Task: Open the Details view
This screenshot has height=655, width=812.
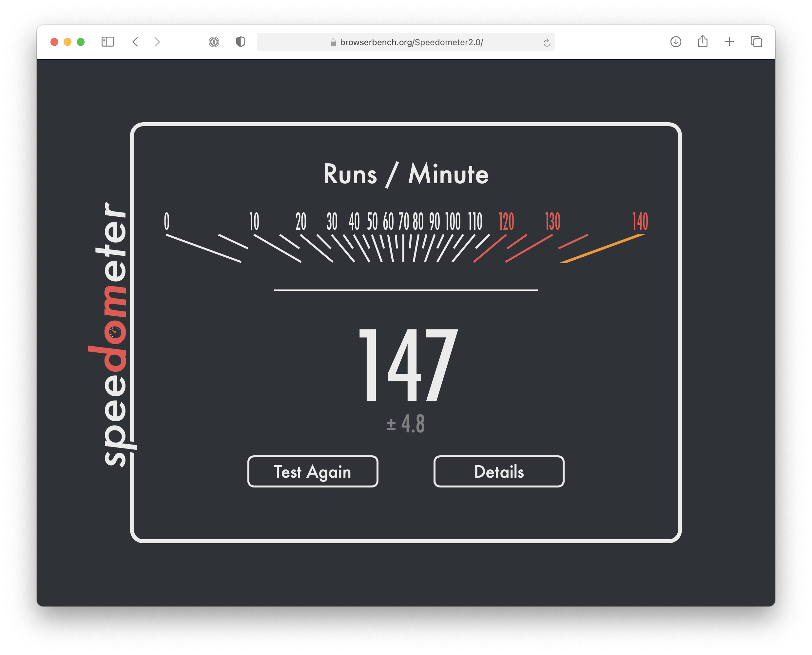Action: click(499, 471)
